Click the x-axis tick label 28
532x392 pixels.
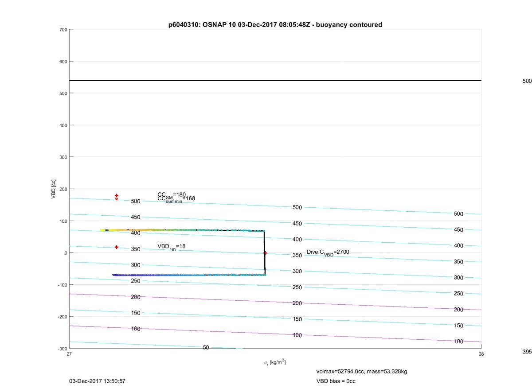point(481,354)
